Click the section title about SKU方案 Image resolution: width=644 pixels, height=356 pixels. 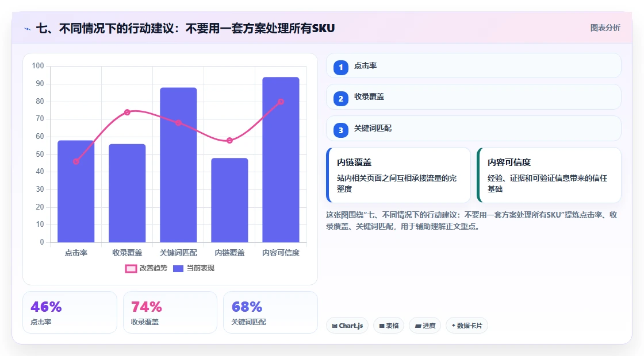(185, 28)
